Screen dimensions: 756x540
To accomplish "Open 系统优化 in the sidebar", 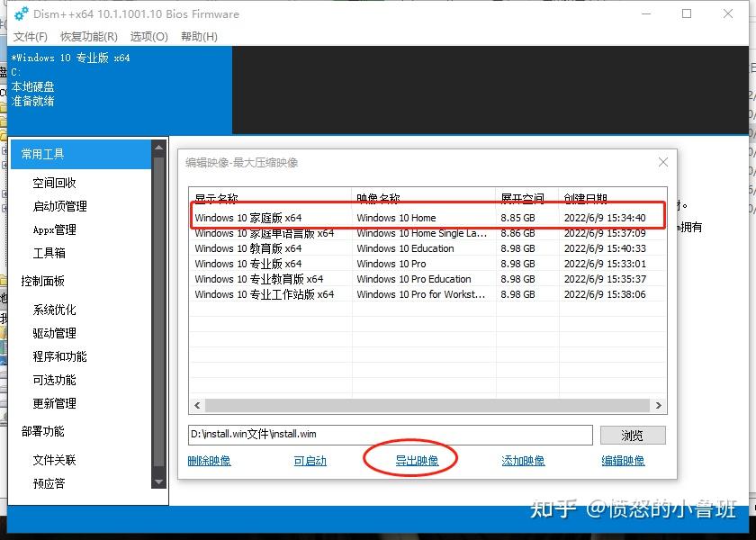I will (55, 310).
